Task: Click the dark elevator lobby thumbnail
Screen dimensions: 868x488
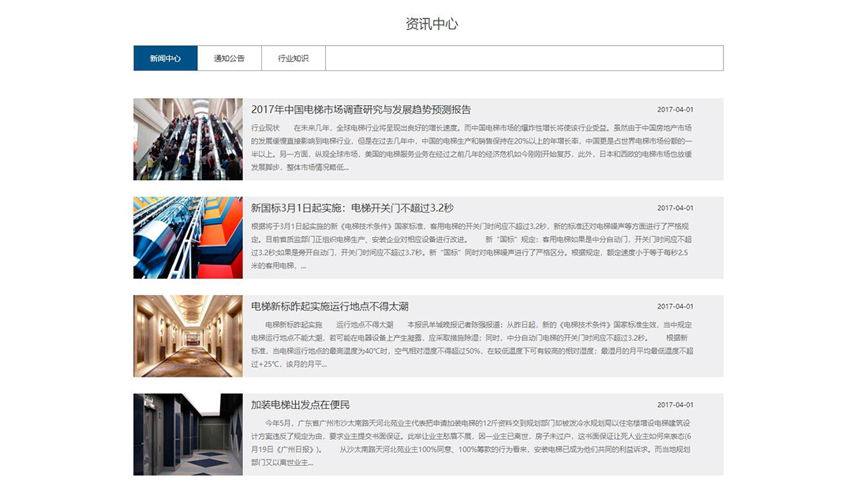Action: (x=188, y=434)
